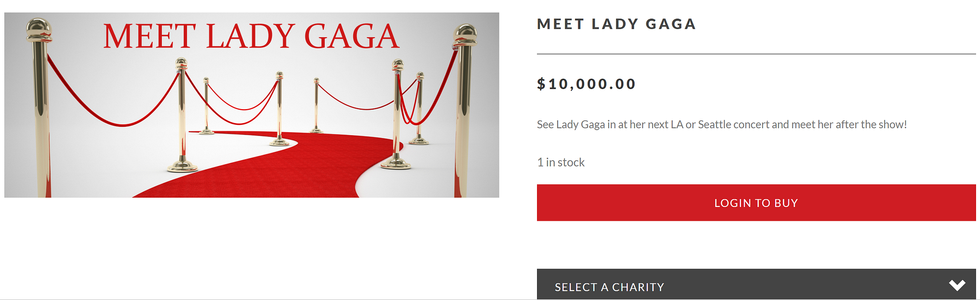Click the white chevron down arrow
980x300 pixels.
pyautogui.click(x=956, y=285)
